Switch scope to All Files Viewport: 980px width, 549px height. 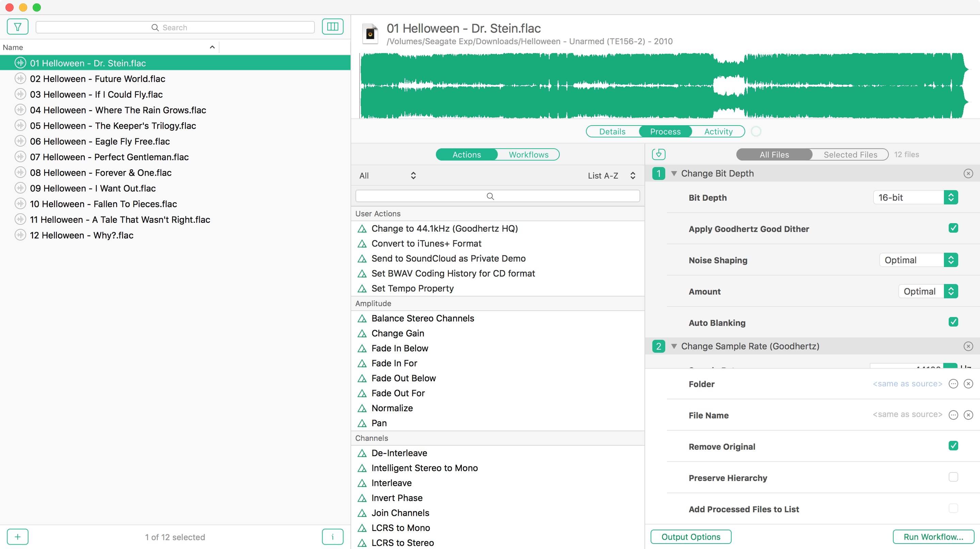pyautogui.click(x=774, y=155)
